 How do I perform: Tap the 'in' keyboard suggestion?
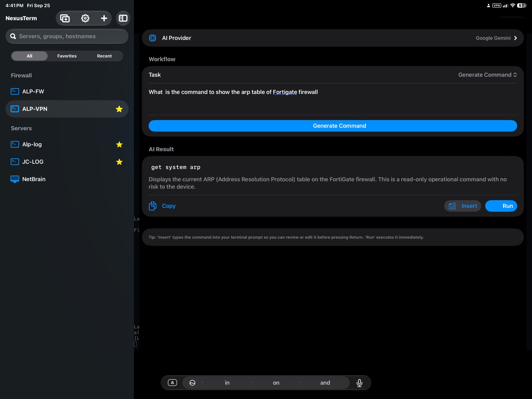point(227,383)
